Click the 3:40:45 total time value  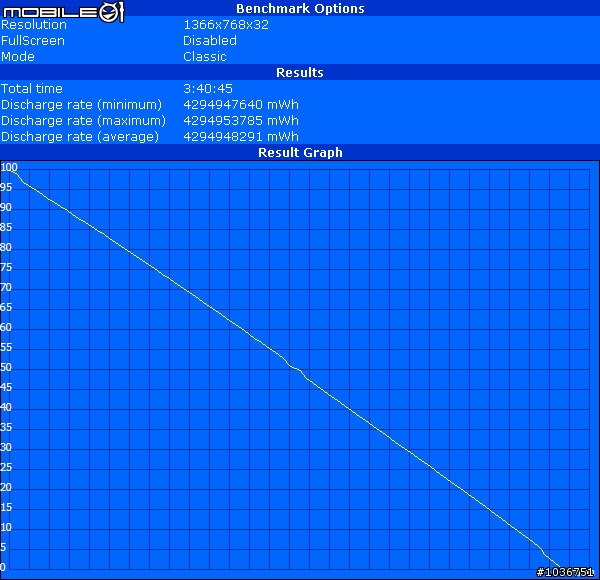coord(208,88)
